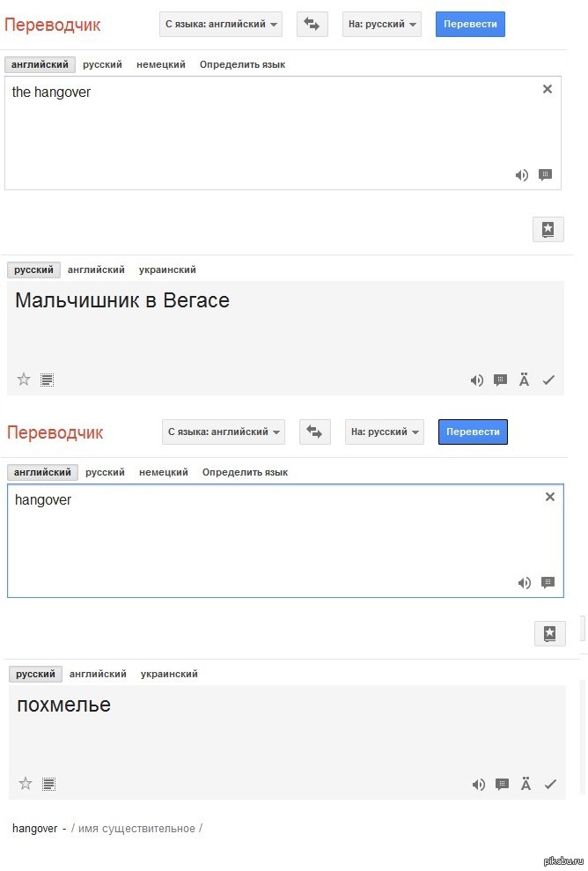588x871 pixels.
Task: Expand the lower "С языка: английский" dropdown
Action: click(224, 432)
